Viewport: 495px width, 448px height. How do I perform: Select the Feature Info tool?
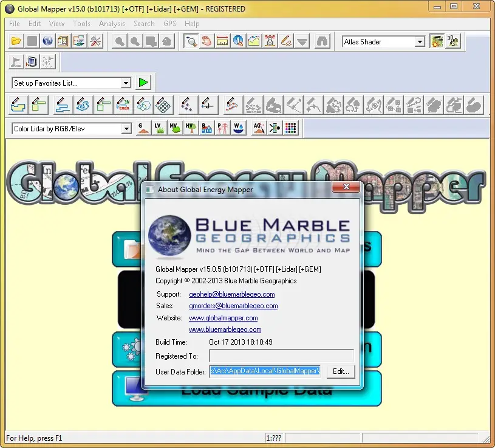coord(238,41)
